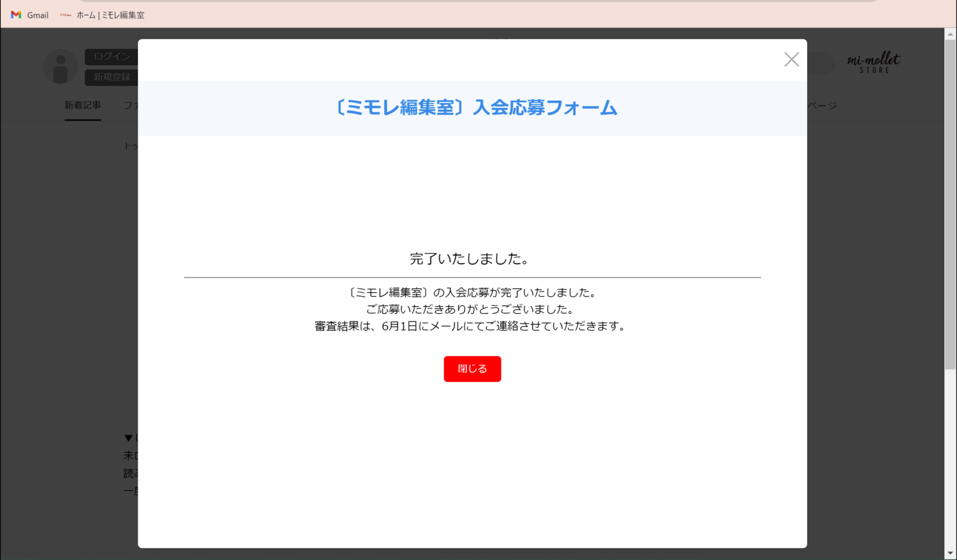The image size is (957, 560).
Task: Select the 新着記事 tab
Action: pyautogui.click(x=82, y=105)
